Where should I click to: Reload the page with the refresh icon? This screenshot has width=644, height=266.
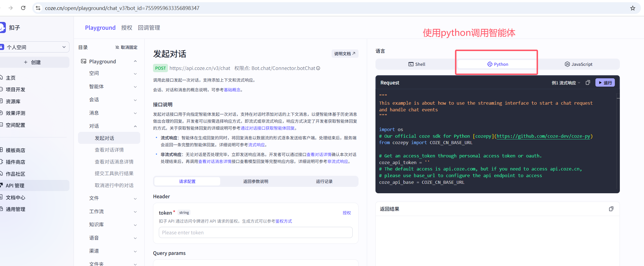23,8
